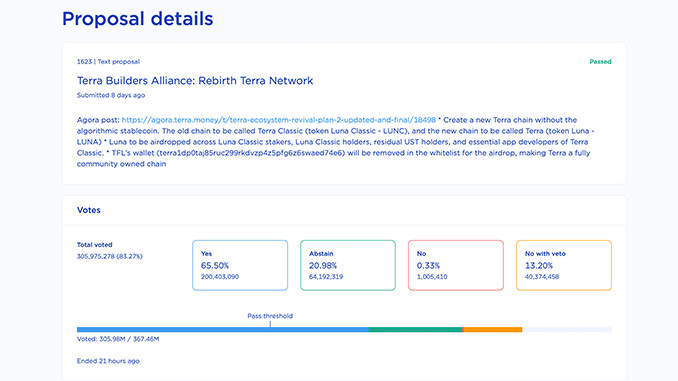Click the Terra Builders Alliance proposal title

(195, 80)
